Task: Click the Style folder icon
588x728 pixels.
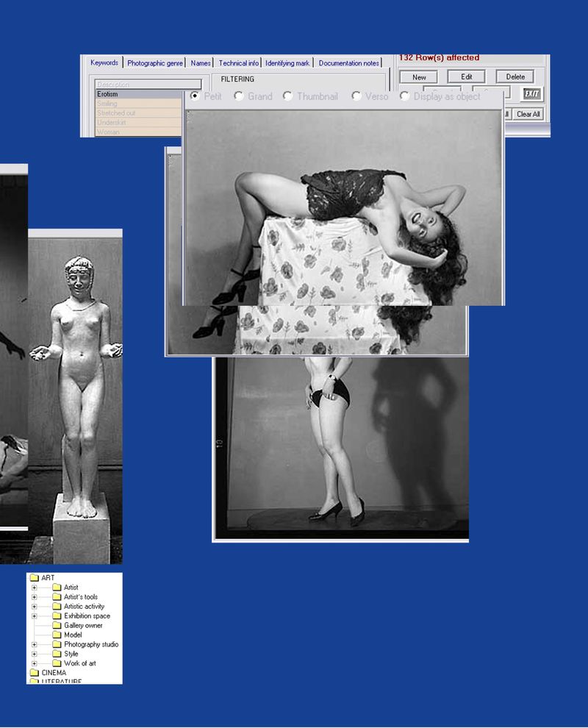Action: 57,653
